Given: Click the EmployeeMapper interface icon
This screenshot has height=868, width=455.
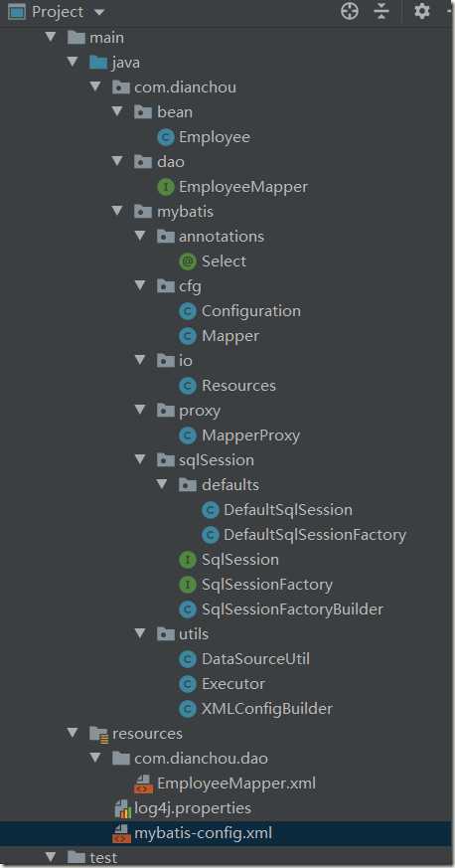Looking at the screenshot, I should coord(165,187).
